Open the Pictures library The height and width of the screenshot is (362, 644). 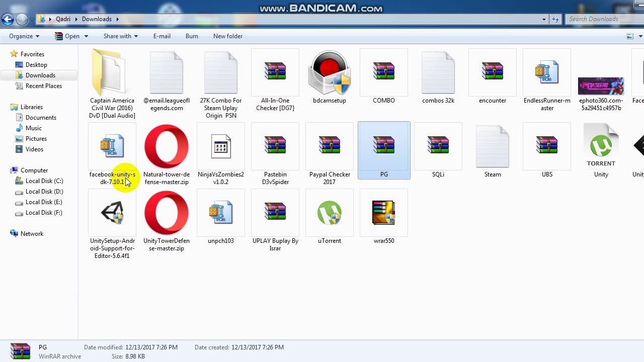[x=36, y=139]
